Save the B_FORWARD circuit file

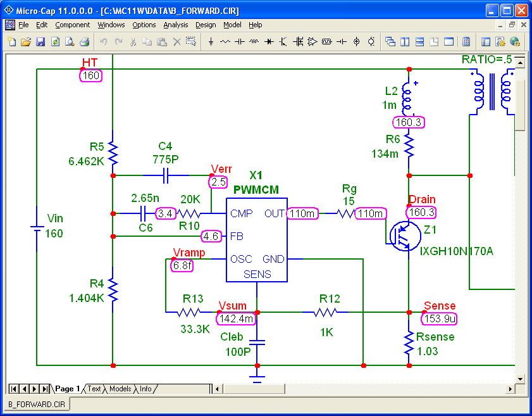[x=40, y=42]
